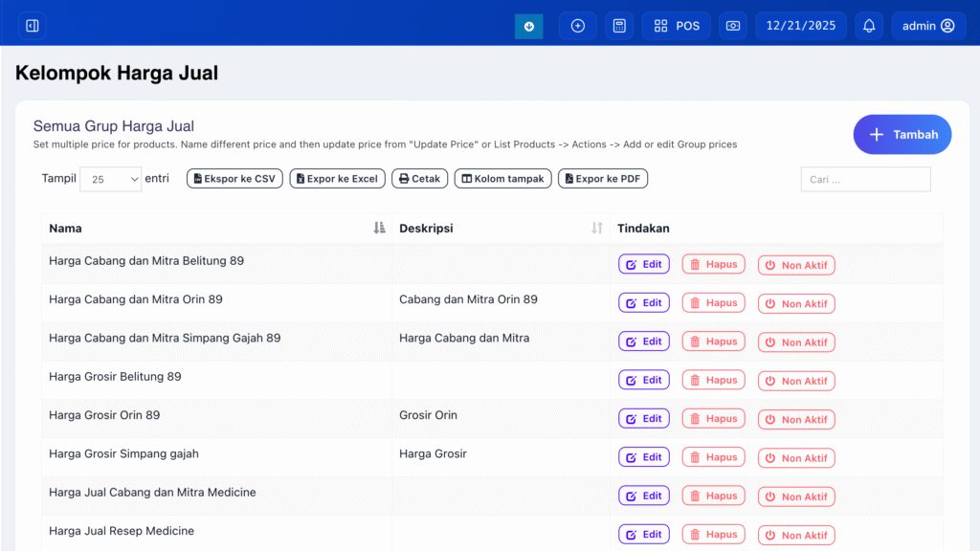This screenshot has height=551, width=980.
Task: Deactivate Harga Grosir Orin 89 with Non Aktif
Action: 796,419
